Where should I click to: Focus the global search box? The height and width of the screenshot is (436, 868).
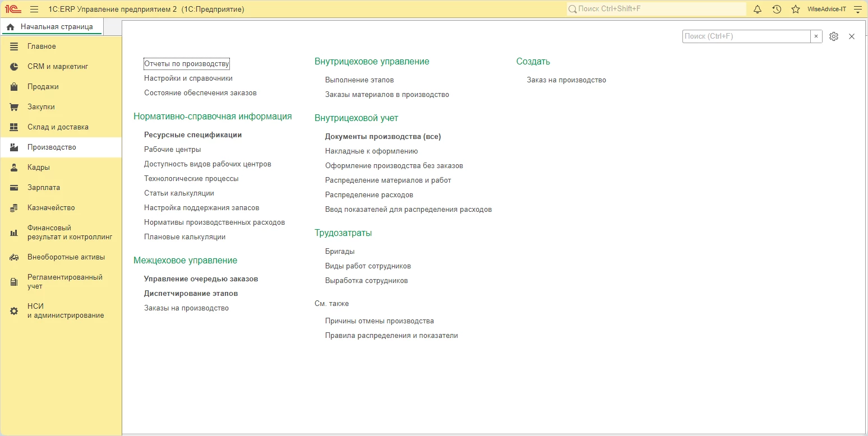pos(657,9)
